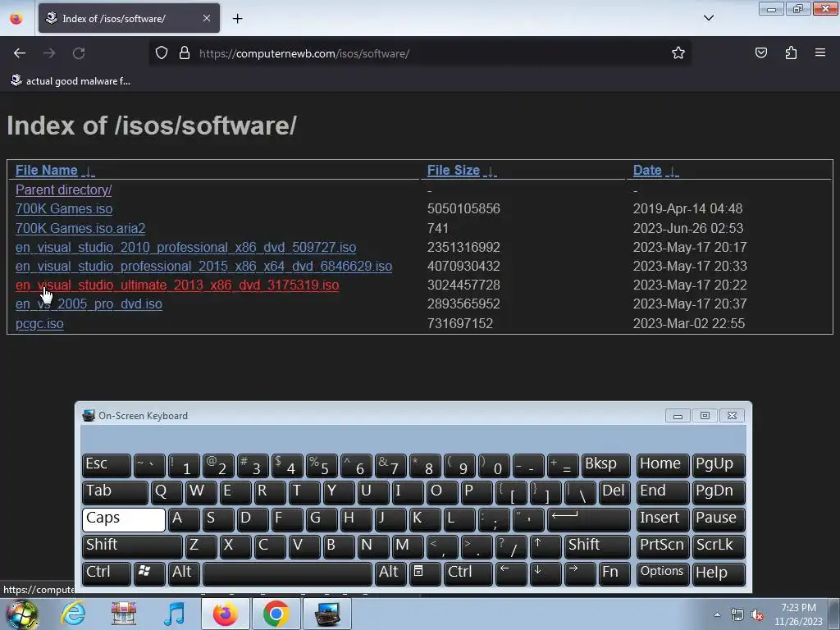Open Google Chrome from the taskbar
This screenshot has width=840, height=630.
pos(276,614)
